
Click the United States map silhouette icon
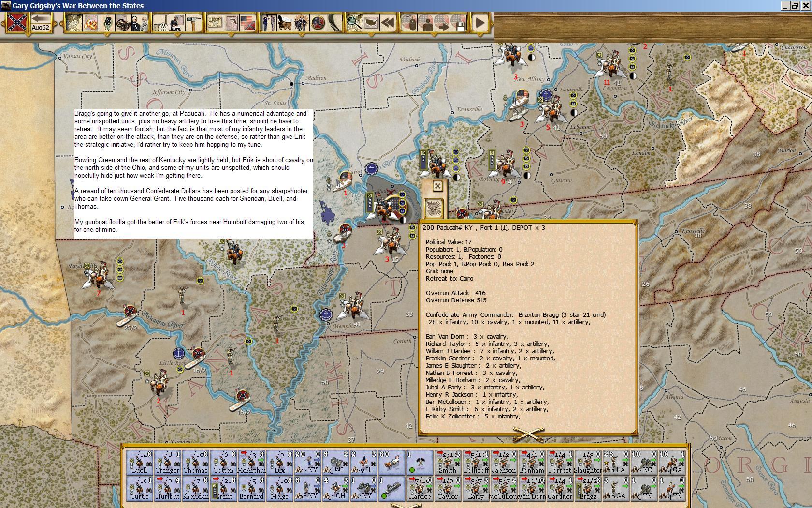pos(371,23)
